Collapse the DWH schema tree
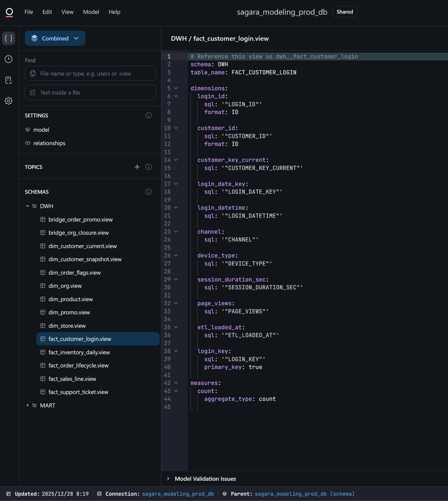The width and height of the screenshot is (448, 501). point(28,206)
